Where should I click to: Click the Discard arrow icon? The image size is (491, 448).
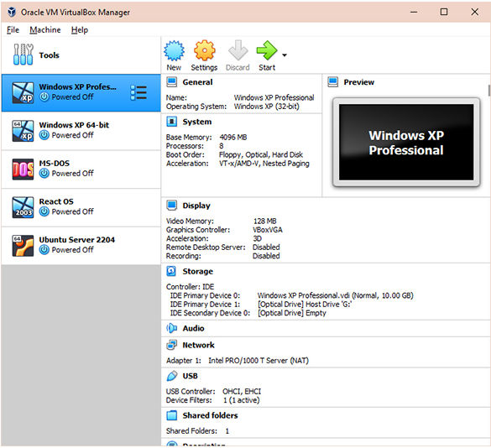[x=238, y=50]
